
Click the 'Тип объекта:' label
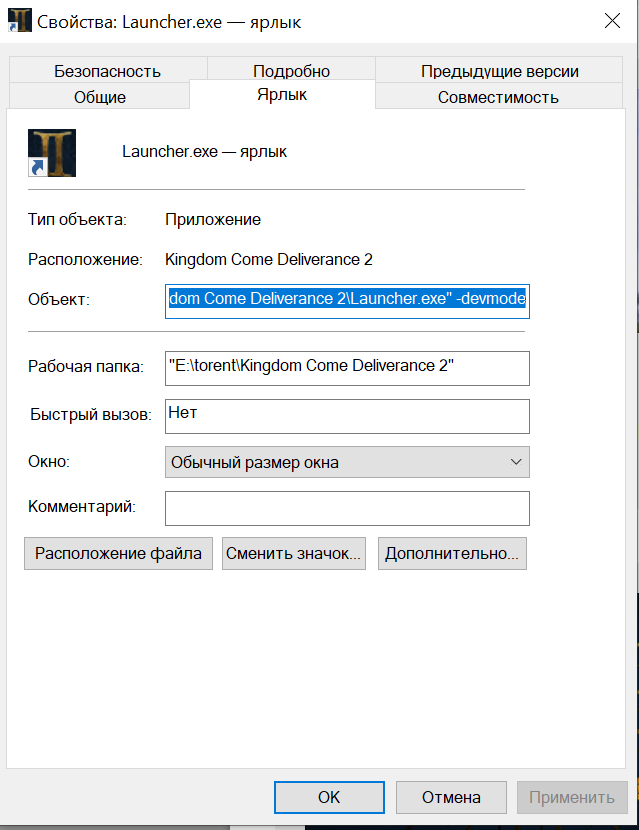[x=77, y=220]
